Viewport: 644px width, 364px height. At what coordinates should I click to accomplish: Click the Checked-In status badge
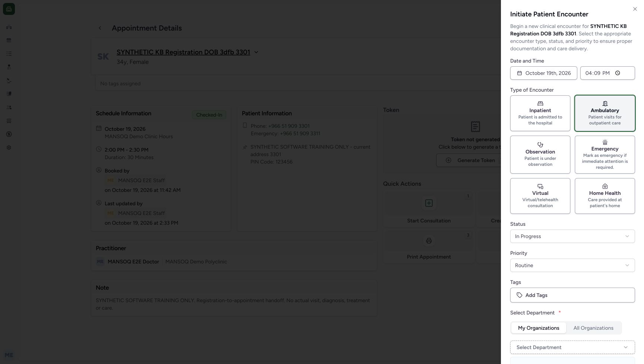[209, 115]
